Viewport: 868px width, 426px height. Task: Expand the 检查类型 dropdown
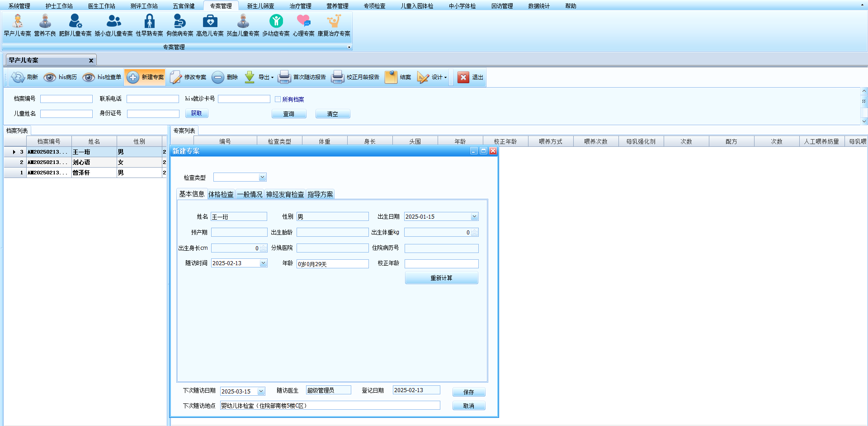262,177
